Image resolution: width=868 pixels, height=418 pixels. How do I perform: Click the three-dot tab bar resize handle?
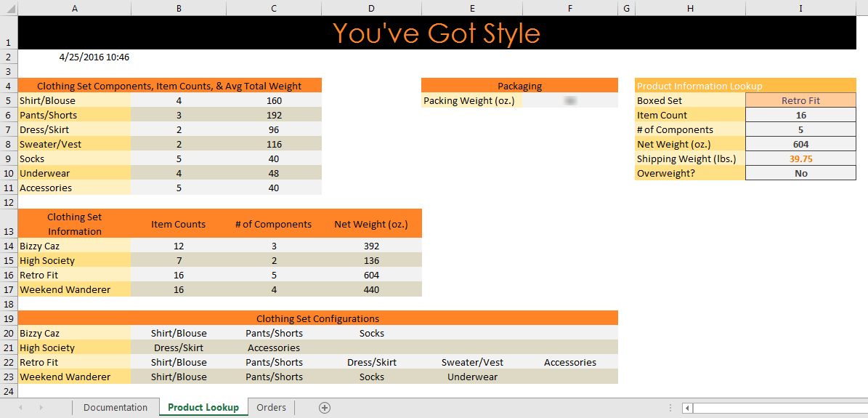tap(669, 409)
